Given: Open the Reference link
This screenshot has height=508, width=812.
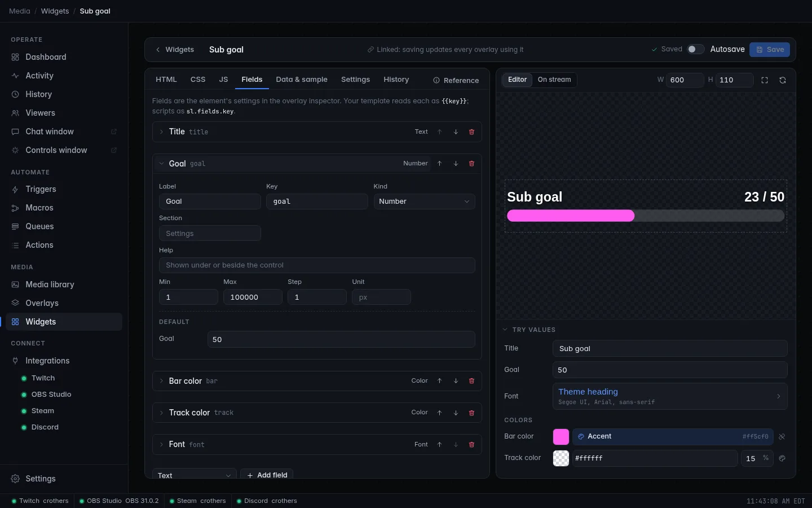Looking at the screenshot, I should point(456,80).
